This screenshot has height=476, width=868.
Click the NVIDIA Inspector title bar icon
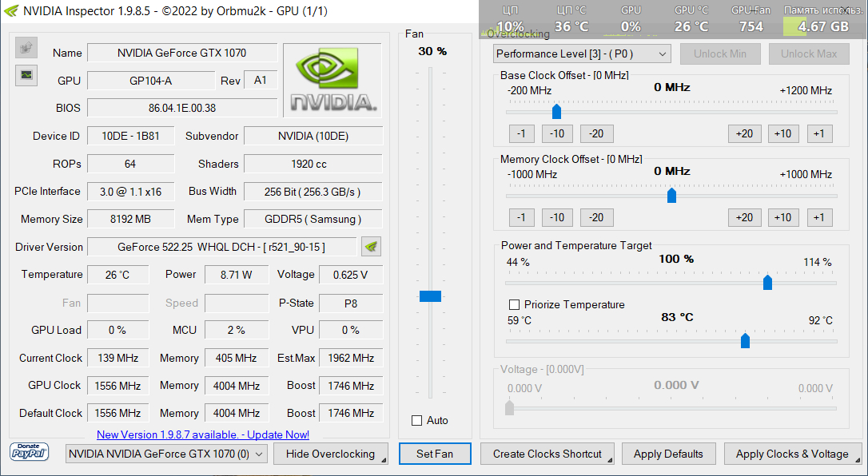point(10,11)
